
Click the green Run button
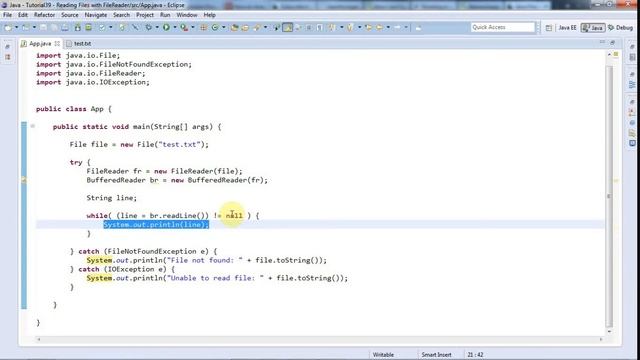pos(166,27)
